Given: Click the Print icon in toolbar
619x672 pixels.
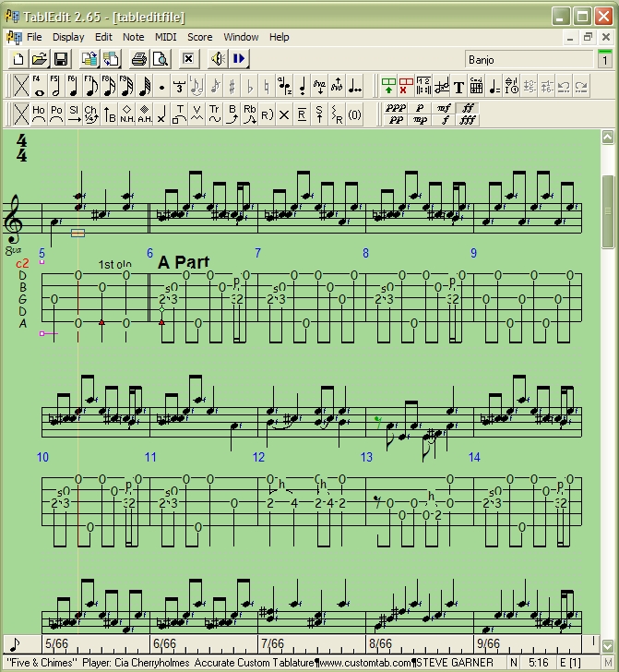Looking at the screenshot, I should coord(138,59).
